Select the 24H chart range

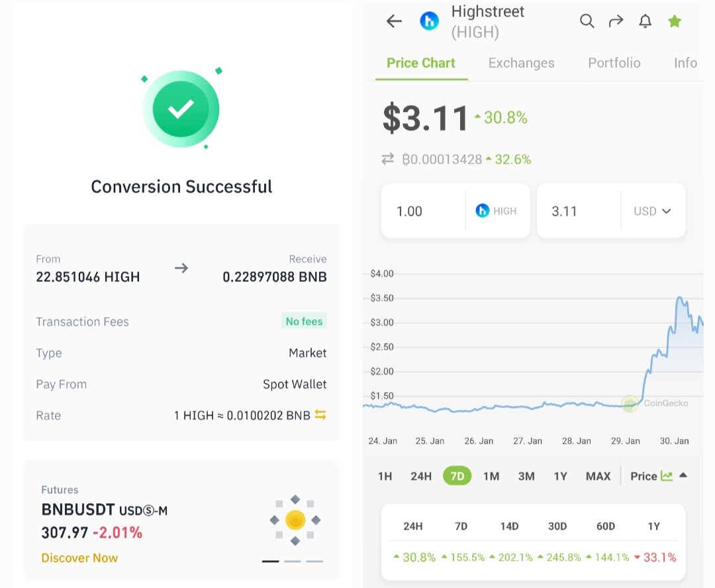pyautogui.click(x=421, y=476)
